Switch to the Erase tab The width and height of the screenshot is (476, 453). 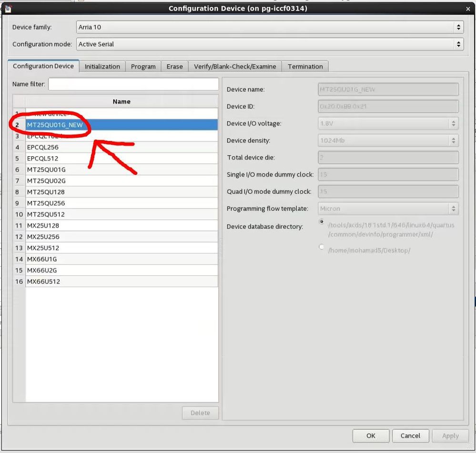(174, 66)
